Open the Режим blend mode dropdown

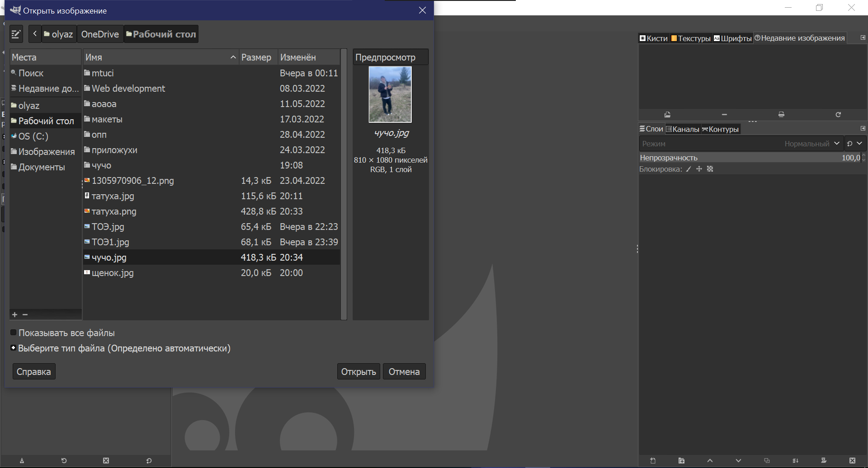coord(741,144)
